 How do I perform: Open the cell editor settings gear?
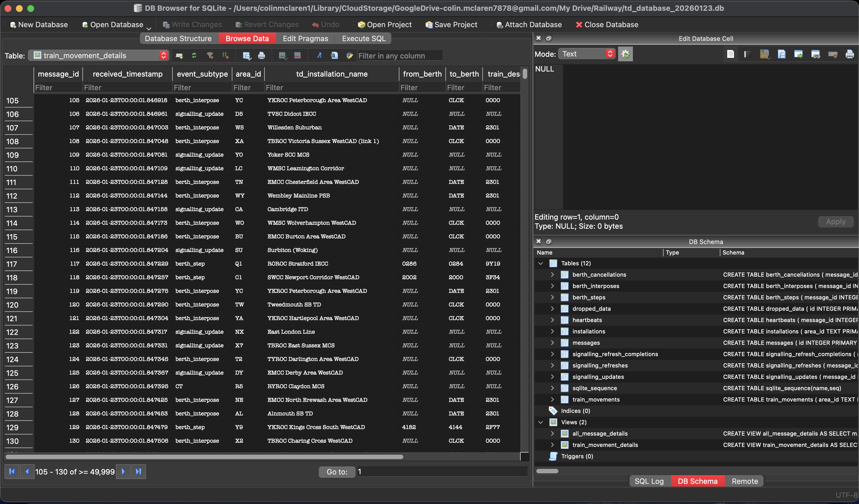(626, 54)
